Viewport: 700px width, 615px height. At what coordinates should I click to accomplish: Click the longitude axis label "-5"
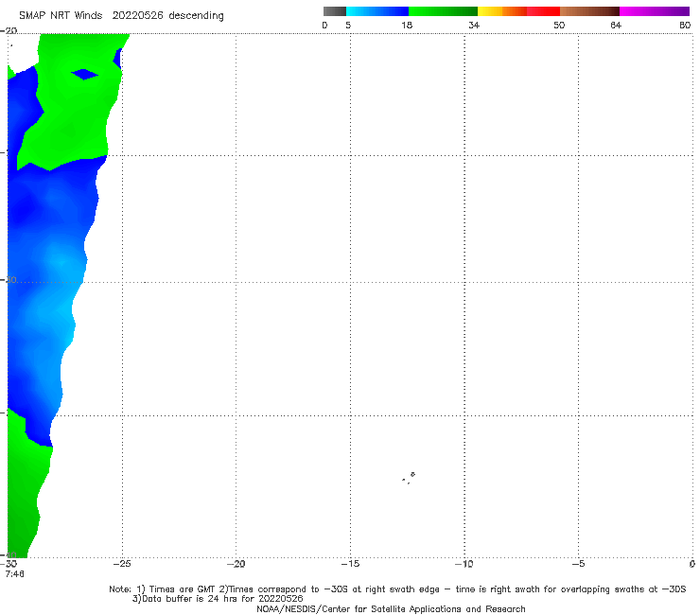(x=578, y=564)
